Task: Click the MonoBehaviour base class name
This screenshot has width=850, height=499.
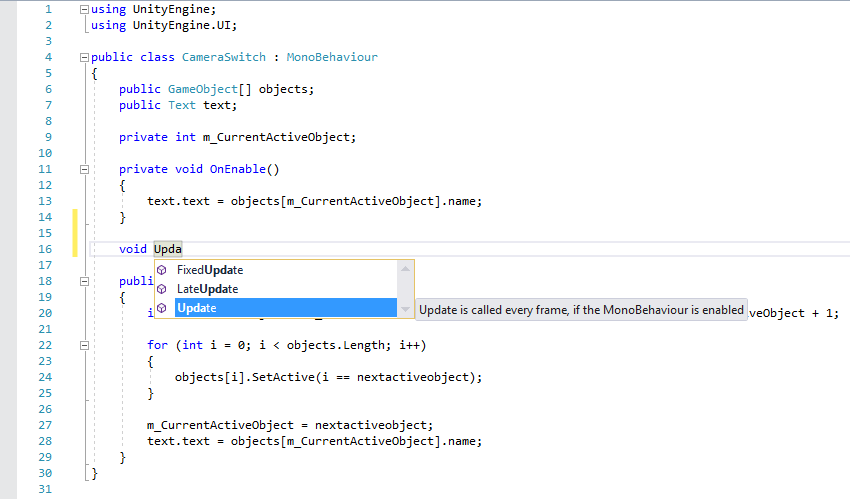Action: coord(332,57)
